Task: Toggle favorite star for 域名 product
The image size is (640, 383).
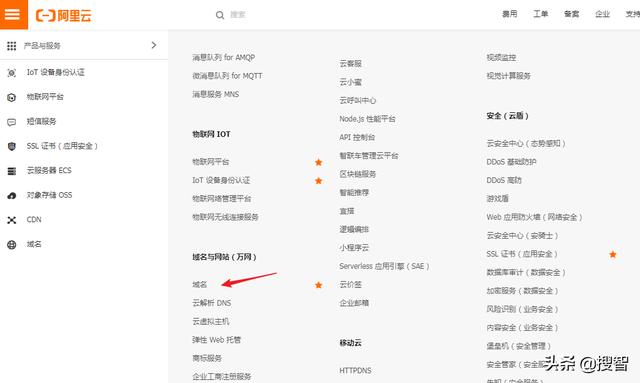Action: pos(318,285)
